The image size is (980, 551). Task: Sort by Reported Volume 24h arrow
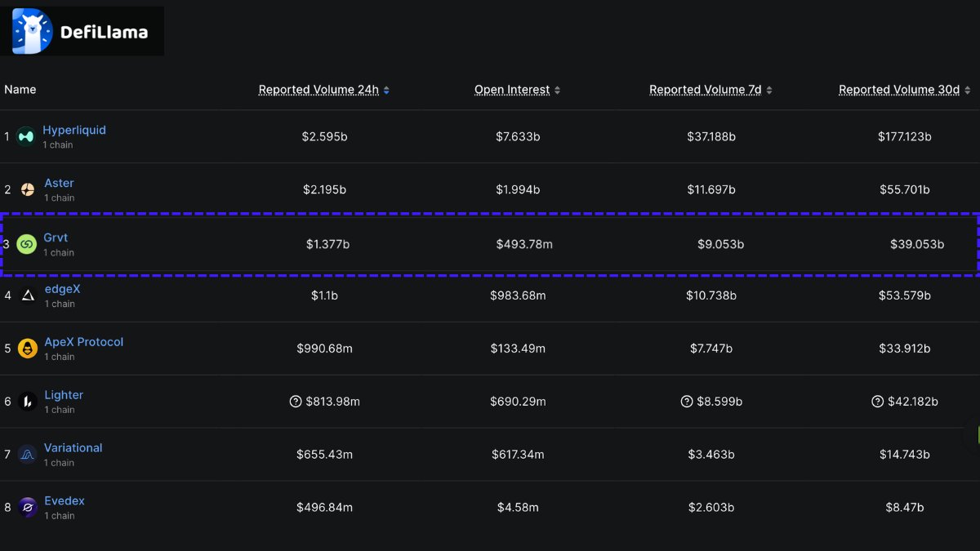click(x=386, y=91)
